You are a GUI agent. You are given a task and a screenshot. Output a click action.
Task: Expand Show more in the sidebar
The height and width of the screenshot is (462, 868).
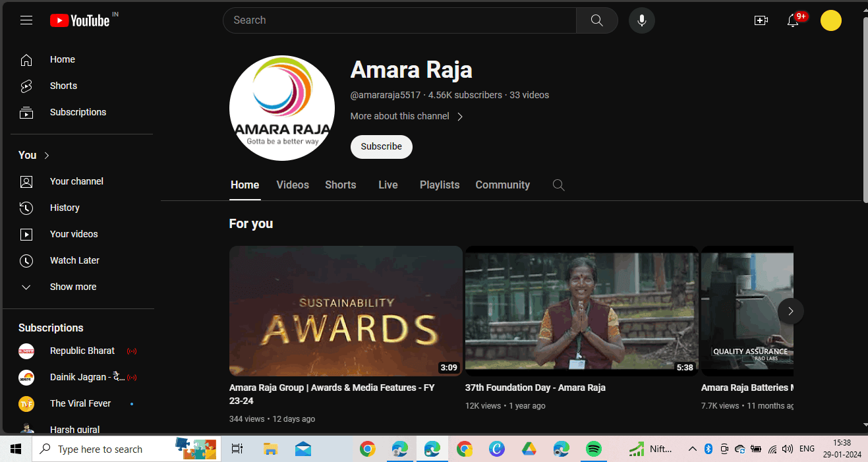72,287
